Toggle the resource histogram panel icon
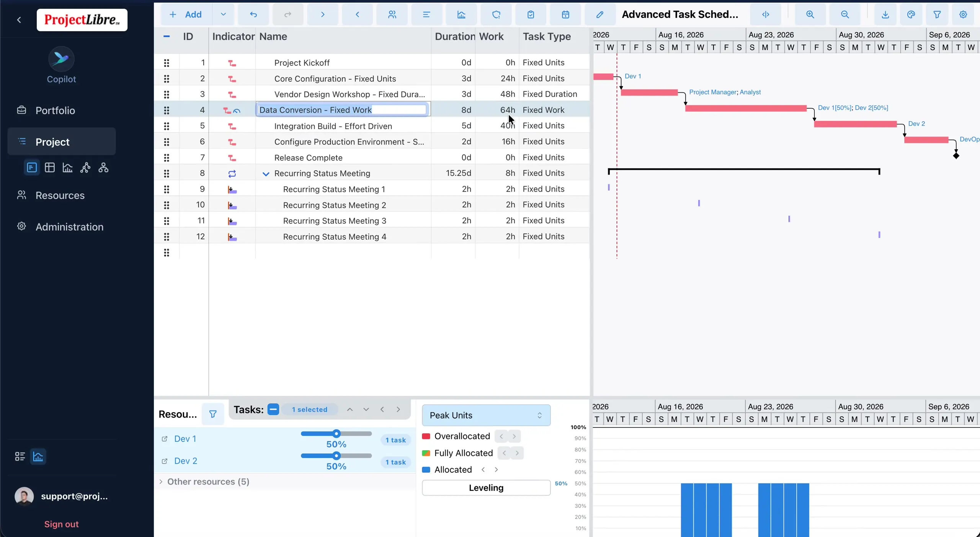980x537 pixels. 38,456
